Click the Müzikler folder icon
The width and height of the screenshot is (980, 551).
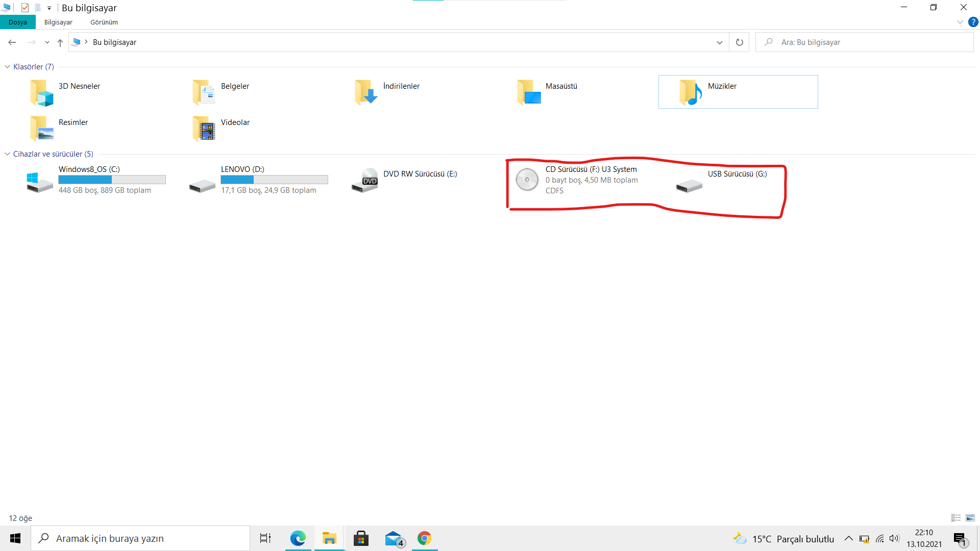click(x=690, y=92)
